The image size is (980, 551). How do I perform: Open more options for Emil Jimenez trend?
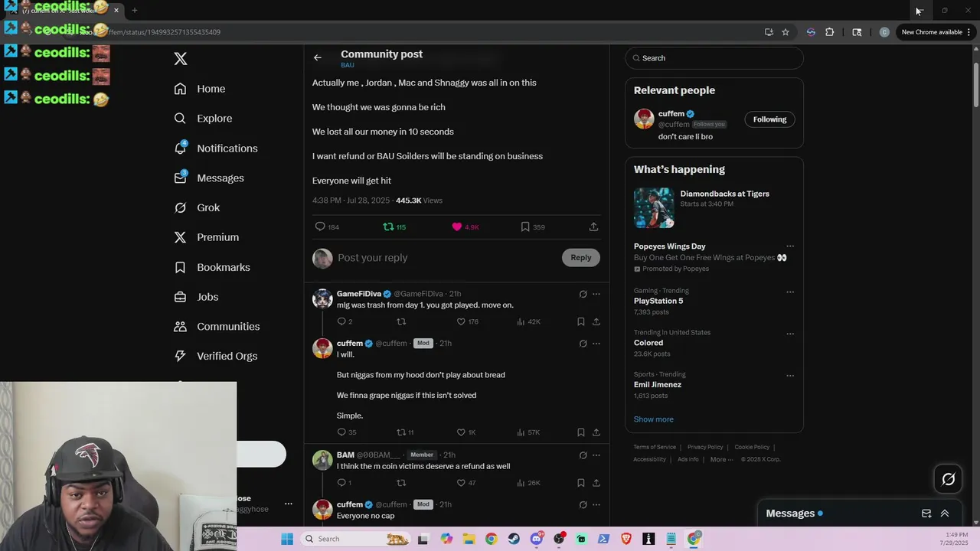790,376
